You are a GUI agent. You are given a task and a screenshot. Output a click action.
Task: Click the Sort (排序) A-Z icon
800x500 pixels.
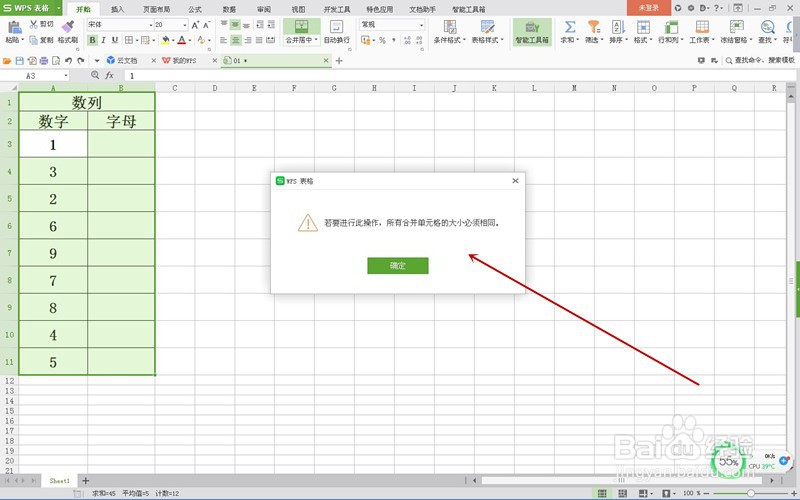click(x=618, y=27)
